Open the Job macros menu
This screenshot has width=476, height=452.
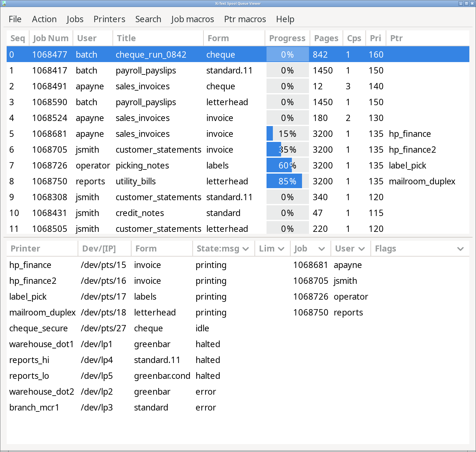(192, 19)
